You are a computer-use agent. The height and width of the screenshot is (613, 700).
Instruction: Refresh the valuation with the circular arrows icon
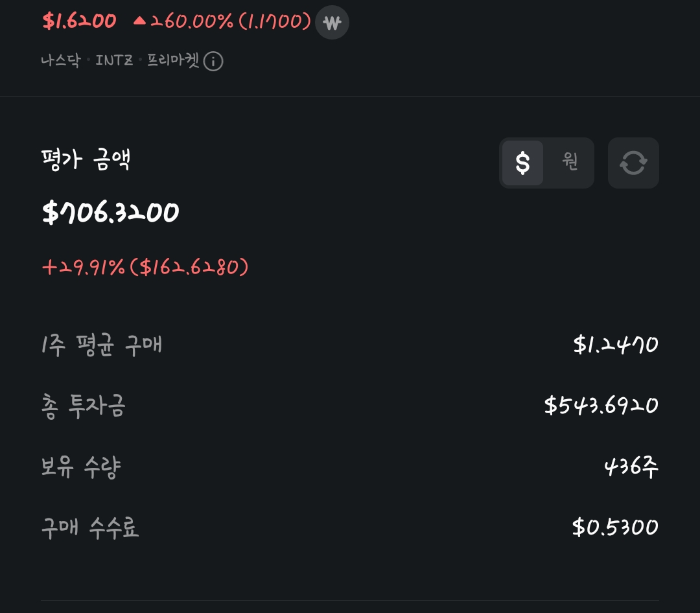click(x=633, y=163)
